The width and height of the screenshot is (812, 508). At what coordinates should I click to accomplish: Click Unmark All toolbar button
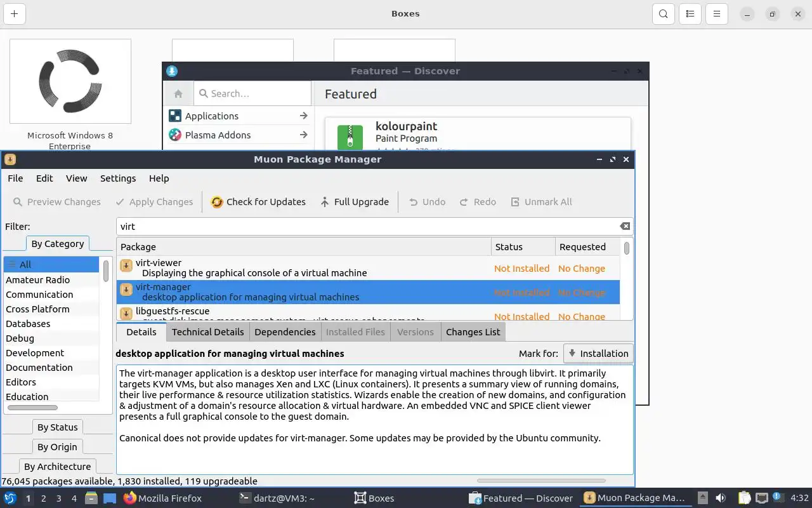(x=542, y=202)
